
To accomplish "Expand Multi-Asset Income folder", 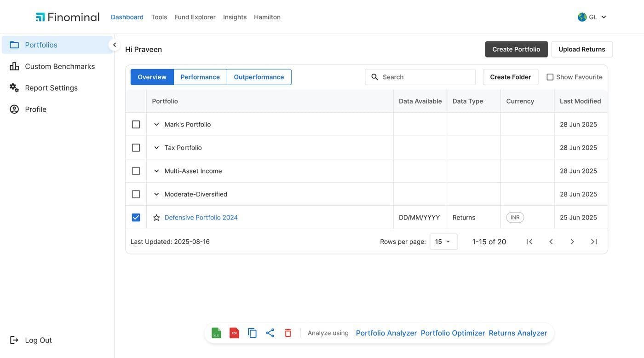I will click(x=156, y=171).
